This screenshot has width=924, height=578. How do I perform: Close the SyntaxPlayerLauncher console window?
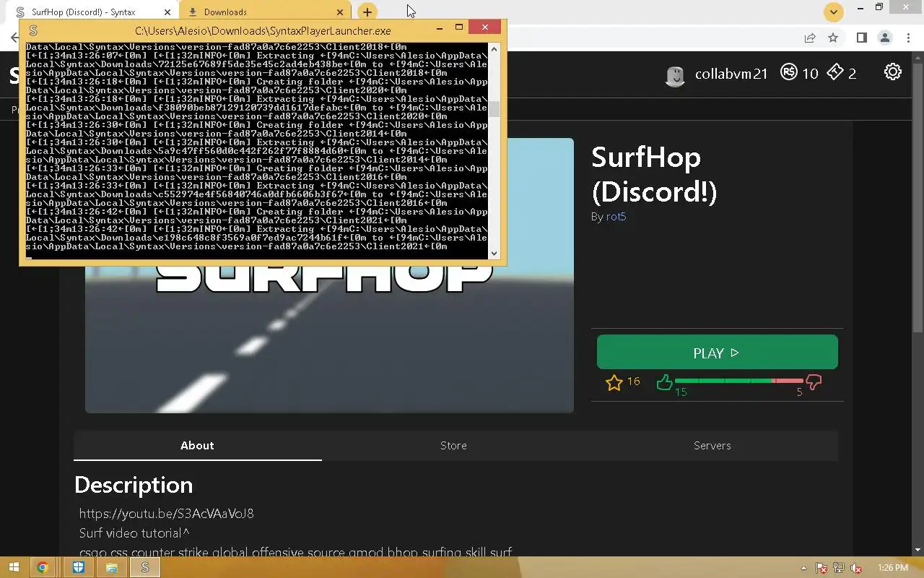(x=484, y=27)
